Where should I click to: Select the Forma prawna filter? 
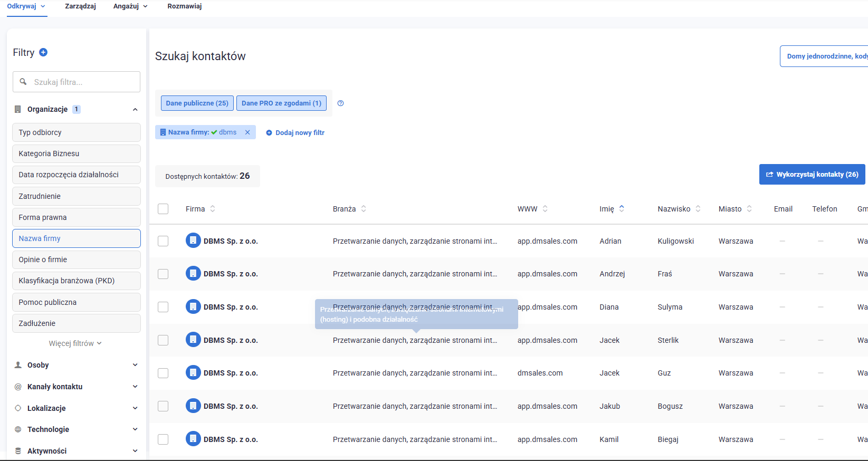pos(77,217)
